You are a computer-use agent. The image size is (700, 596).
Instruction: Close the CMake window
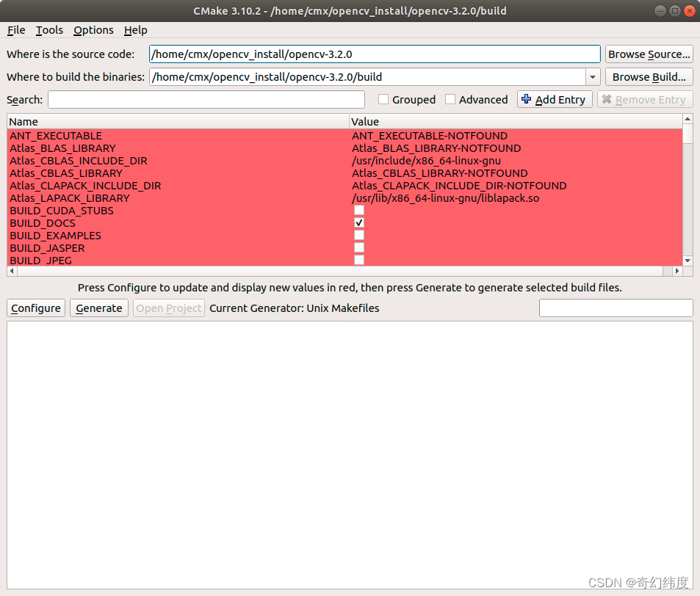point(689,11)
